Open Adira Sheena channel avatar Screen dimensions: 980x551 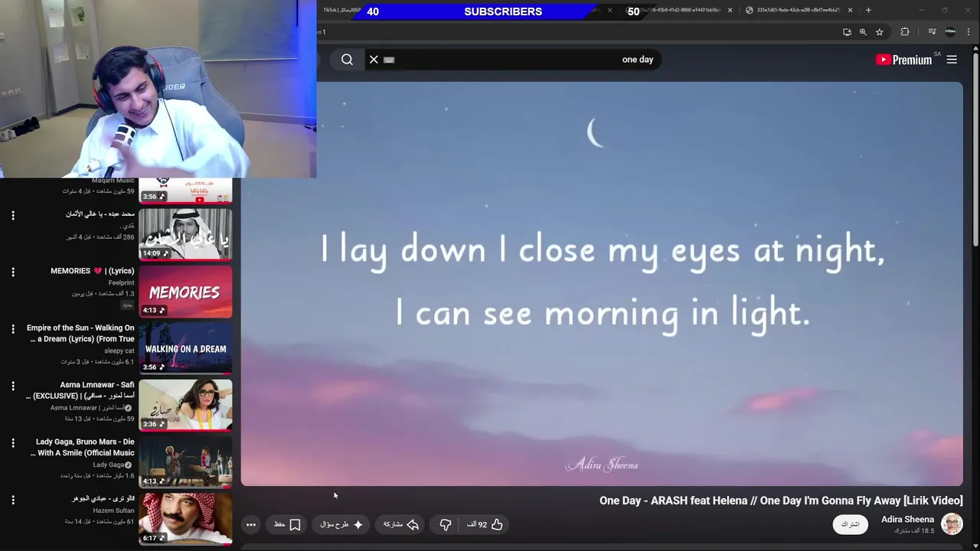point(952,524)
